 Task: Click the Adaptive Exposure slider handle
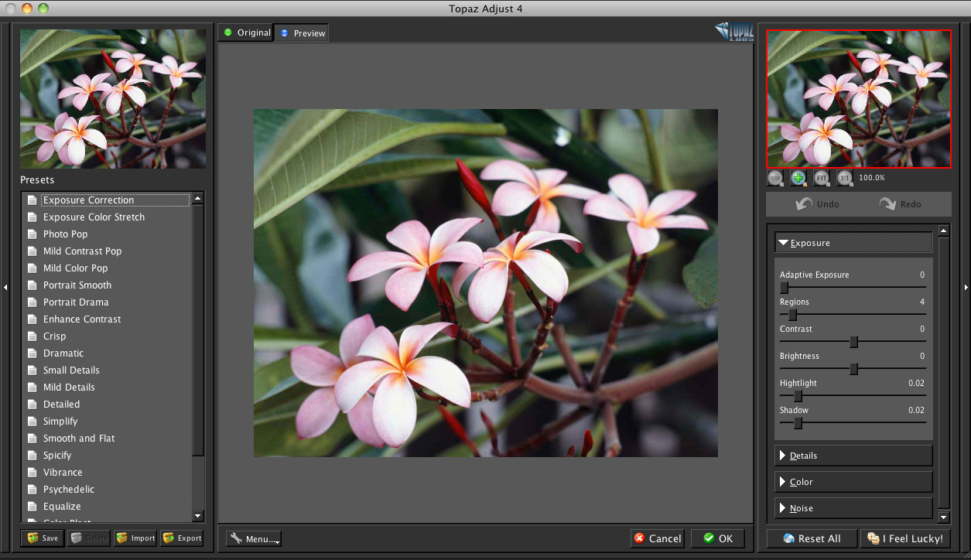tap(784, 288)
